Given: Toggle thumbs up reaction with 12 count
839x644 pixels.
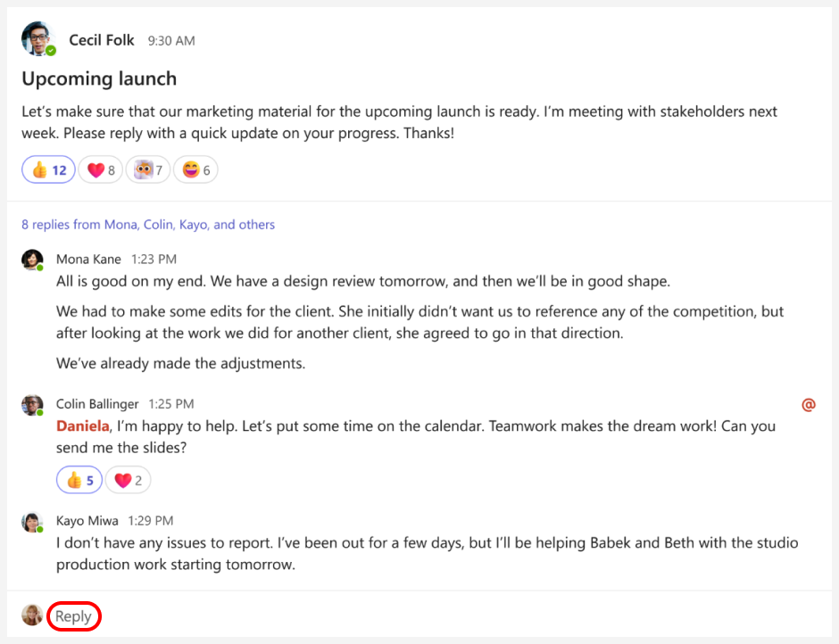Looking at the screenshot, I should [49, 170].
